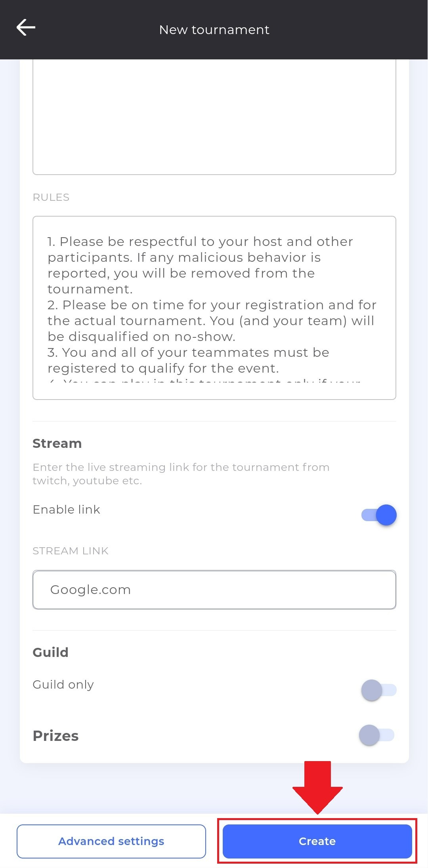Select the Guild section heading
The width and height of the screenshot is (428, 868).
coord(50,652)
